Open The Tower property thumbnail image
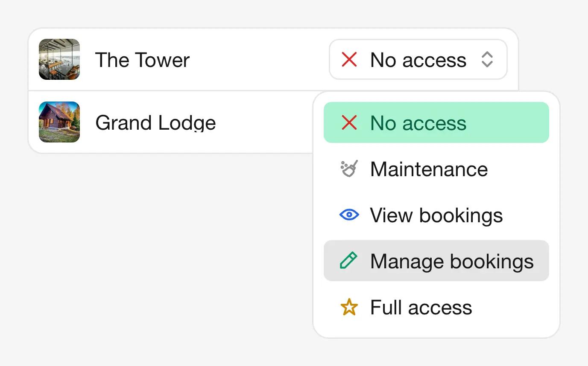Viewport: 588px width, 366px height. point(59,59)
